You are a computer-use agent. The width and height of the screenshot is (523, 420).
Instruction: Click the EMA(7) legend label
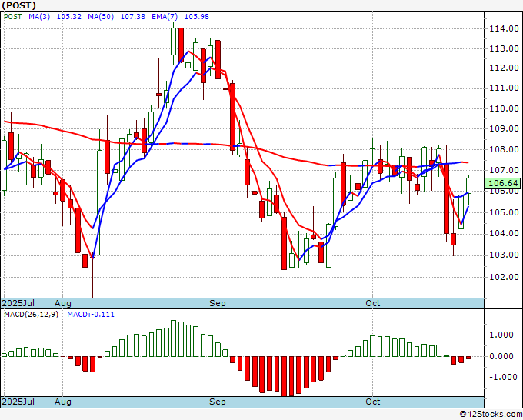165,17
